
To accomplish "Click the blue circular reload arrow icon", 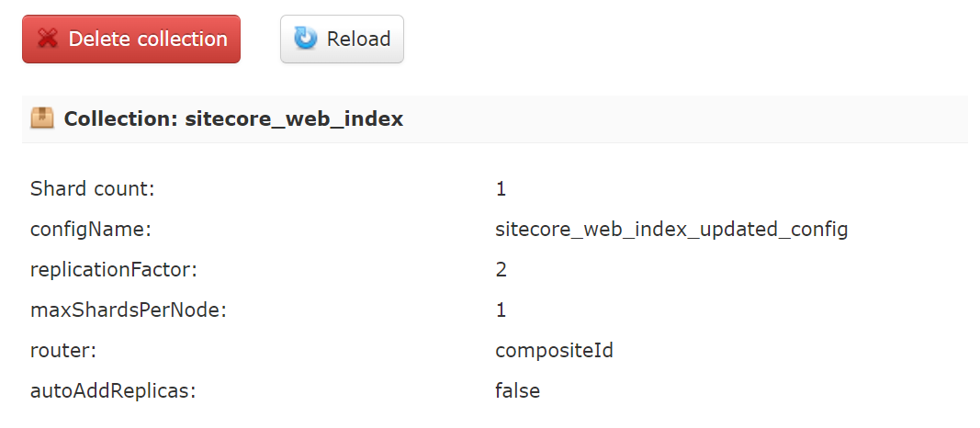I will pos(306,39).
